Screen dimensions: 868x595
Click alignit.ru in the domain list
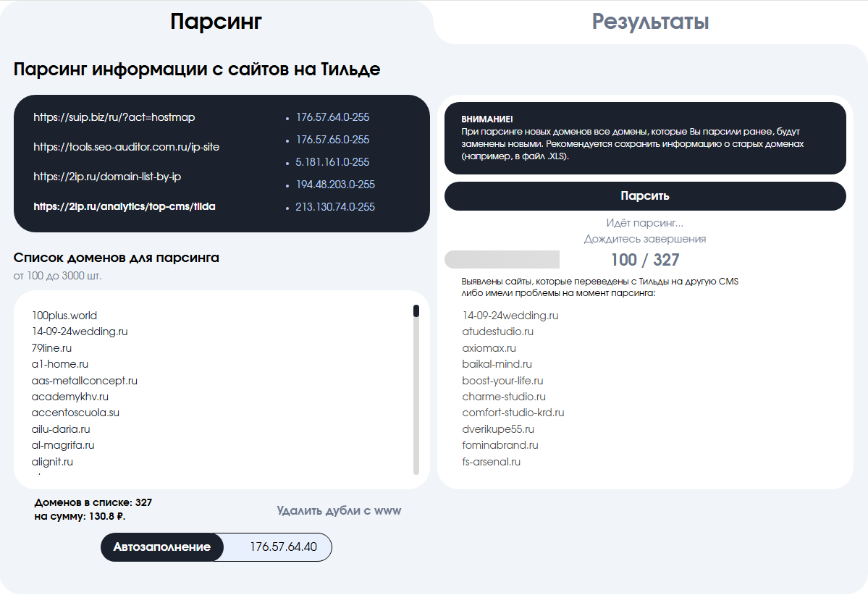(x=52, y=462)
